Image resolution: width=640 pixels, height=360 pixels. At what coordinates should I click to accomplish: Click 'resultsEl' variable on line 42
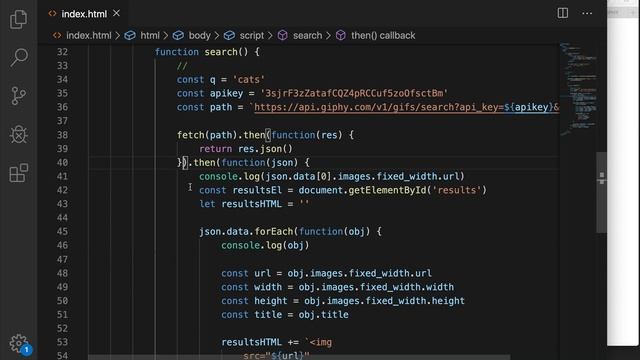click(x=257, y=190)
